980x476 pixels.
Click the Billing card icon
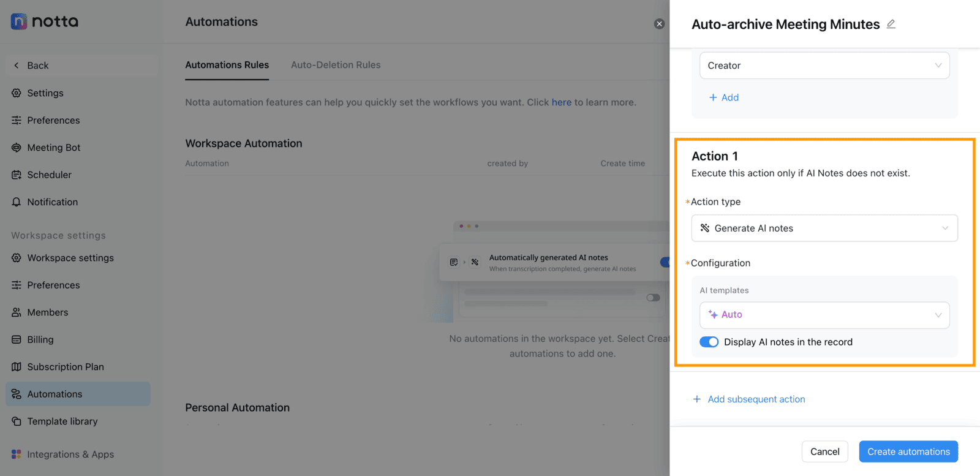click(17, 339)
